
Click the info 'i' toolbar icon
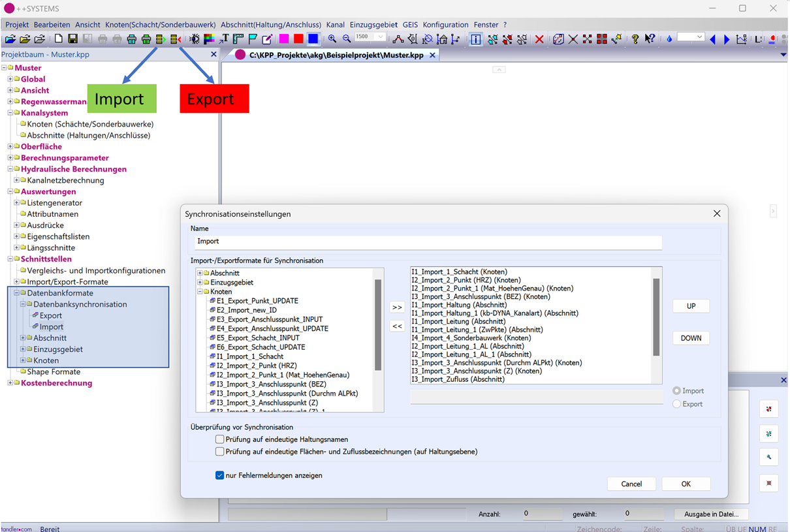click(476, 40)
